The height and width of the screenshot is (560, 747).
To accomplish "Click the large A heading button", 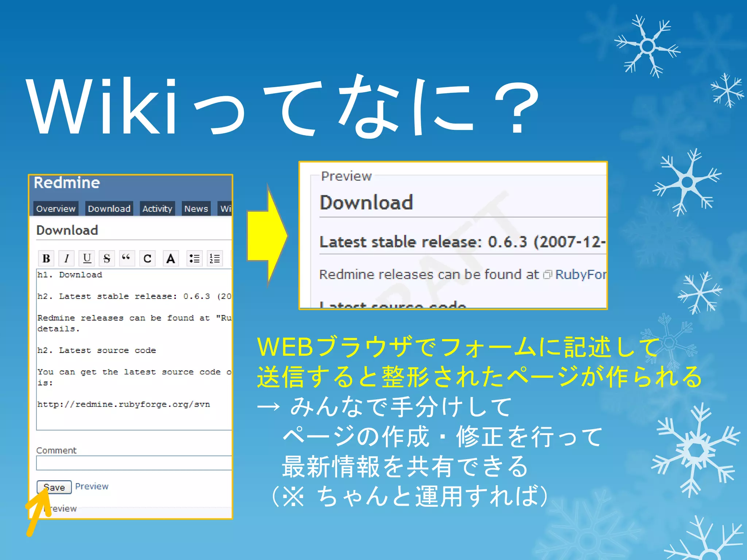I will tap(171, 258).
